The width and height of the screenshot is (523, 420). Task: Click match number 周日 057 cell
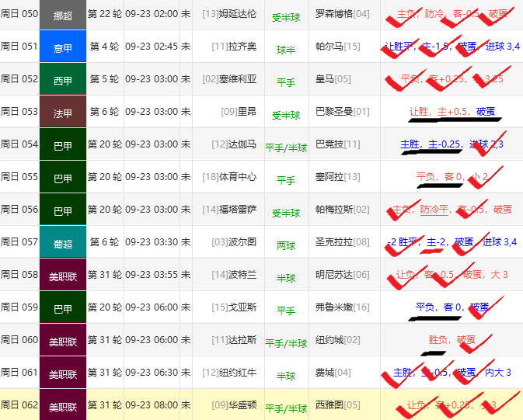(x=19, y=242)
